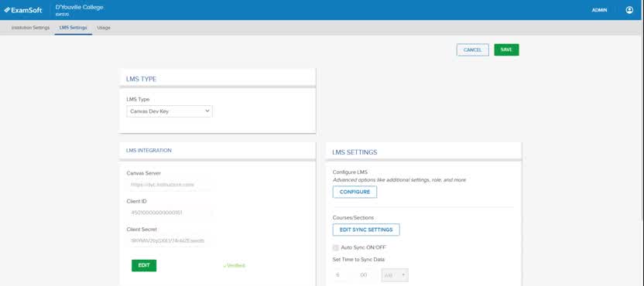Screen dimensions: 644x286
Task: Click the green EDIT button
Action: 144,265
